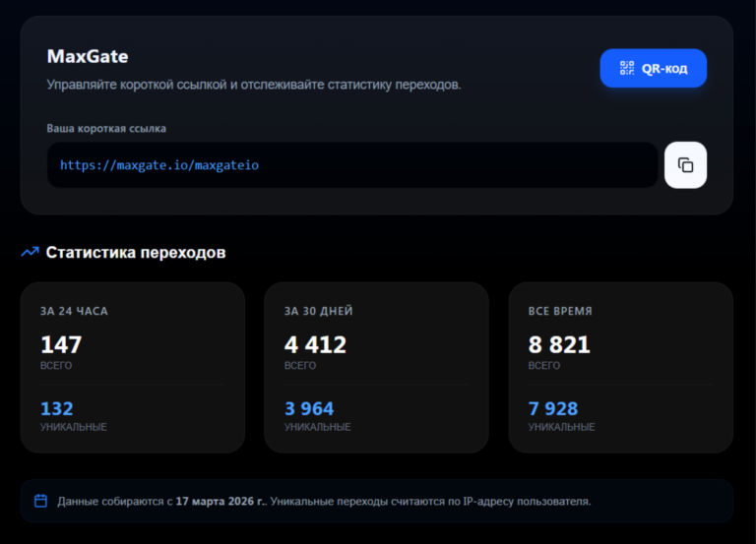Click the MaxGate title heading
The width and height of the screenshot is (756, 544).
(x=88, y=57)
